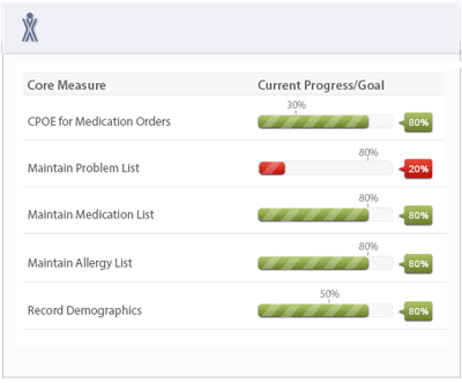Click the Allergy List 80% badge
462x383 pixels.
point(416,264)
